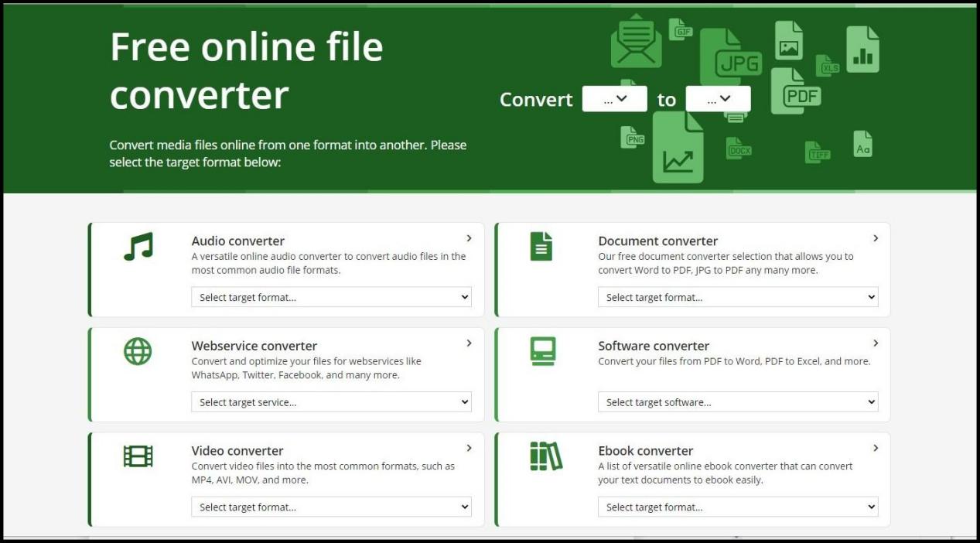Open the Convert source format dropdown
The width and height of the screenshot is (980, 543).
tap(615, 98)
